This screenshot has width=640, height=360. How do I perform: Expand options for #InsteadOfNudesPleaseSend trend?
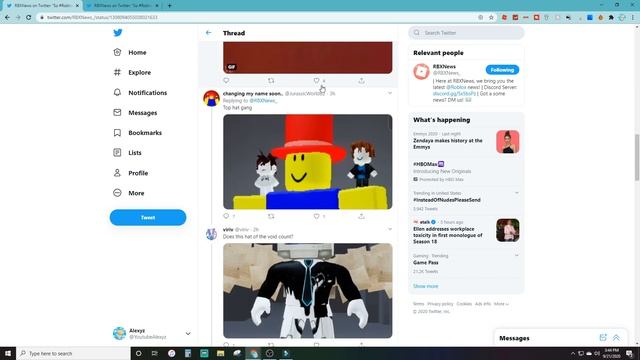tap(517, 193)
